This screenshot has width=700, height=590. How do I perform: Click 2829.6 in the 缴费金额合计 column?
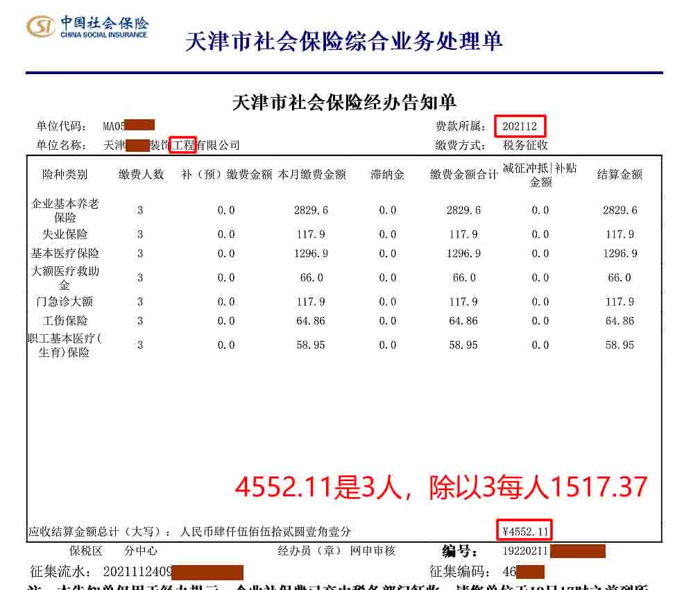464,210
